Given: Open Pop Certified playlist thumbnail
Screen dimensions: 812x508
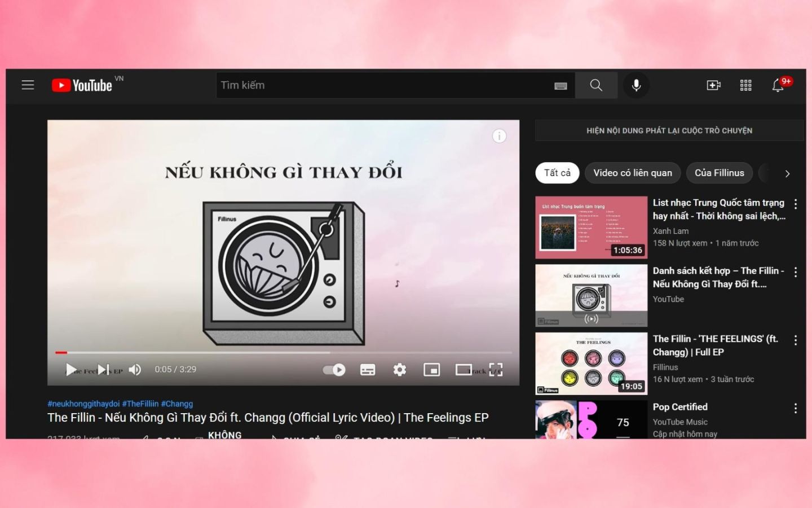Looking at the screenshot, I should pos(591,419).
